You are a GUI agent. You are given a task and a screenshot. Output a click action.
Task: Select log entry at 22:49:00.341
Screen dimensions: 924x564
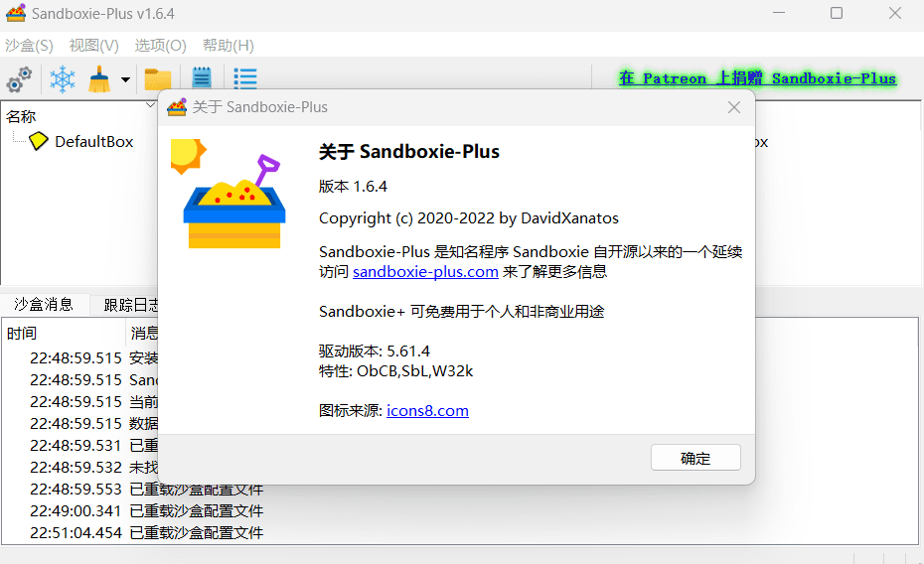click(146, 511)
